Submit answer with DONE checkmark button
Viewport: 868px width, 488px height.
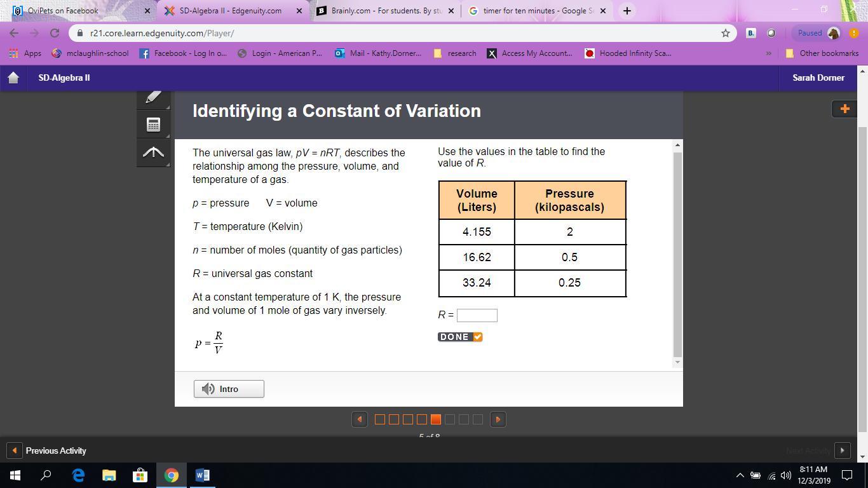click(x=460, y=337)
